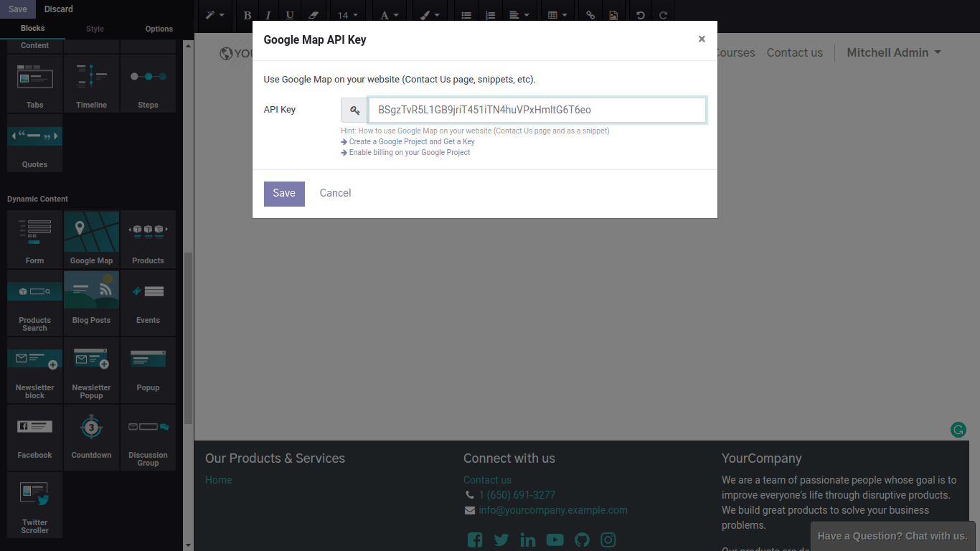Add the Timeline block snippet

coord(91,83)
